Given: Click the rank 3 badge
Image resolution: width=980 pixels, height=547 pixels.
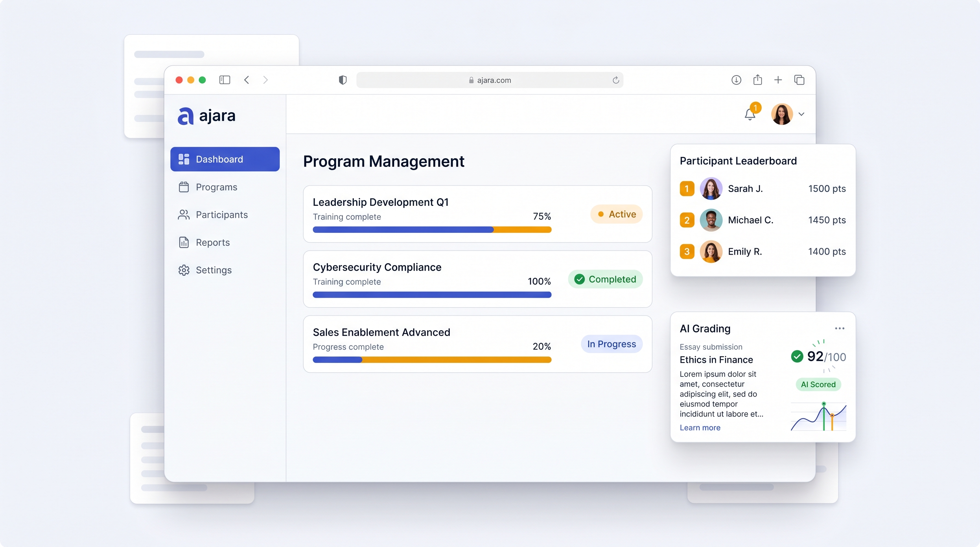Looking at the screenshot, I should pyautogui.click(x=687, y=252).
